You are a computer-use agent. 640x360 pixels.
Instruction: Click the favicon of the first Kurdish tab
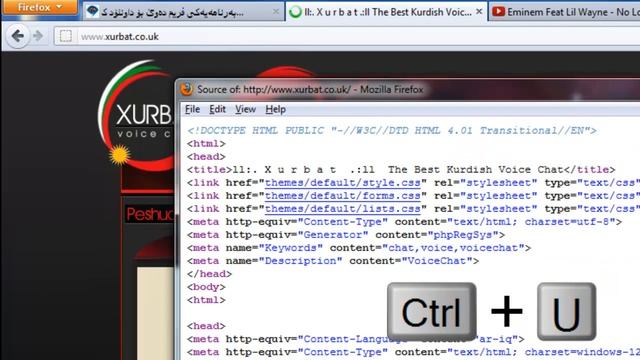pyautogui.click(x=93, y=11)
